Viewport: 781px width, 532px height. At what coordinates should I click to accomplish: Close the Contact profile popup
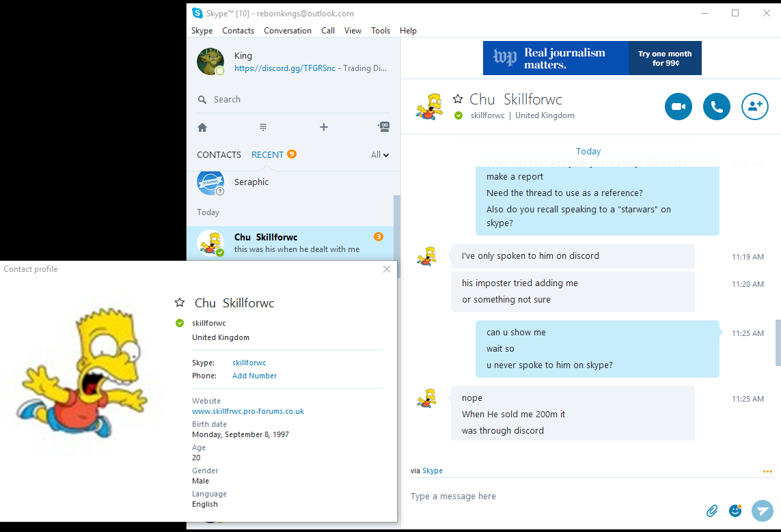(387, 269)
